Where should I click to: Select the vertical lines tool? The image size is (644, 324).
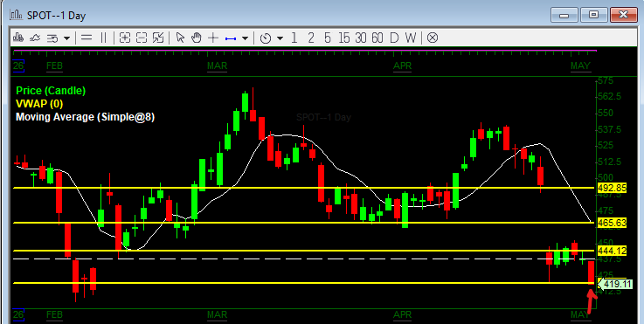point(103,38)
